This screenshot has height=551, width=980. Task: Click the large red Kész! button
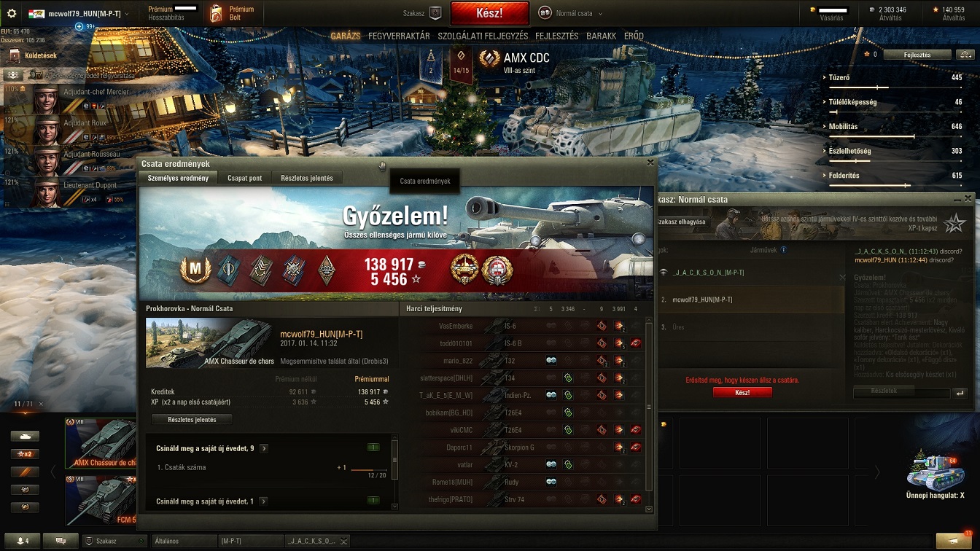[x=489, y=13]
